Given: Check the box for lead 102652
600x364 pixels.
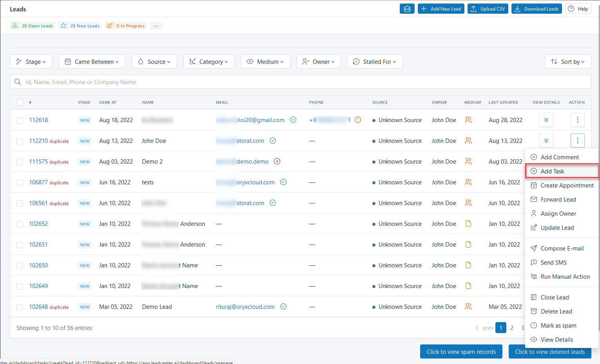Looking at the screenshot, I should (x=20, y=224).
